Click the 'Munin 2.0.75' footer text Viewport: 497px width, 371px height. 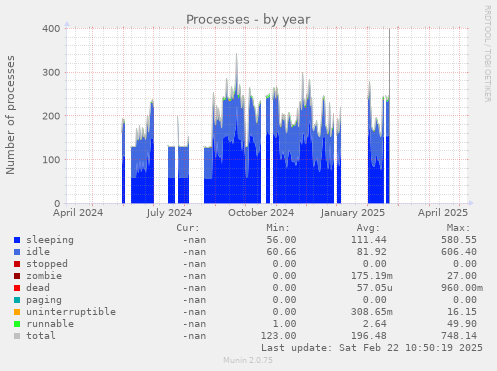(x=248, y=360)
